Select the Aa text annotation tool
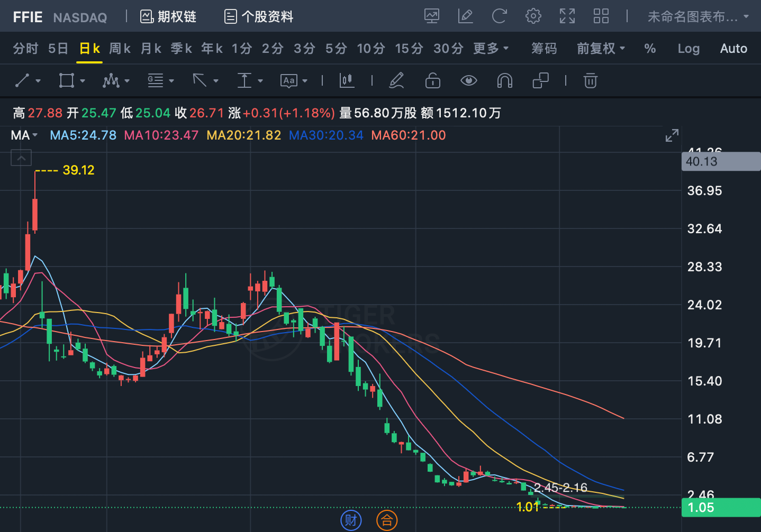 click(x=289, y=81)
